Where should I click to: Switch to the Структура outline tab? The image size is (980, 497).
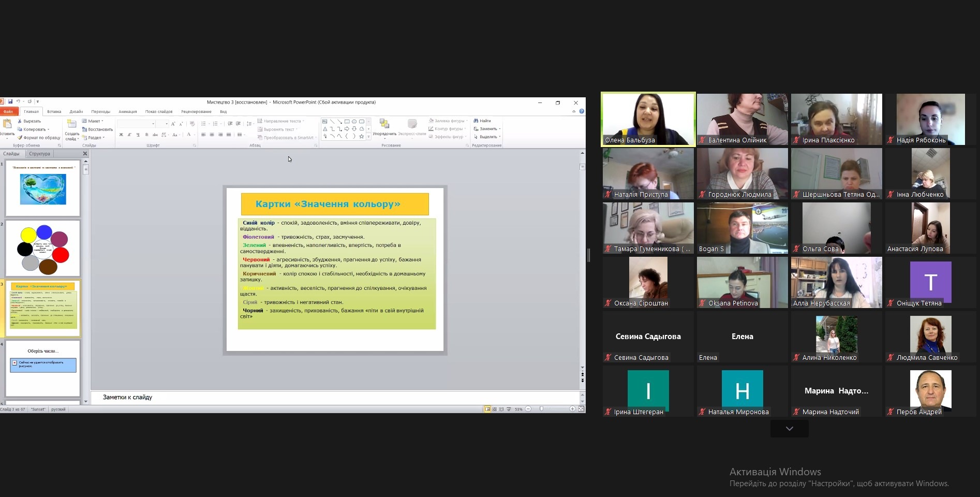click(39, 154)
